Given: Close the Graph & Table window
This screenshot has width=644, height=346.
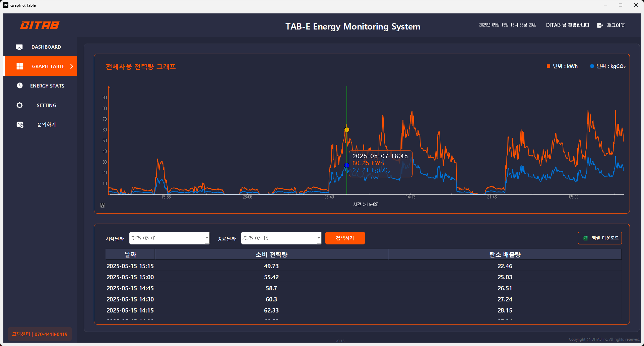Looking at the screenshot, I should pyautogui.click(x=636, y=5).
